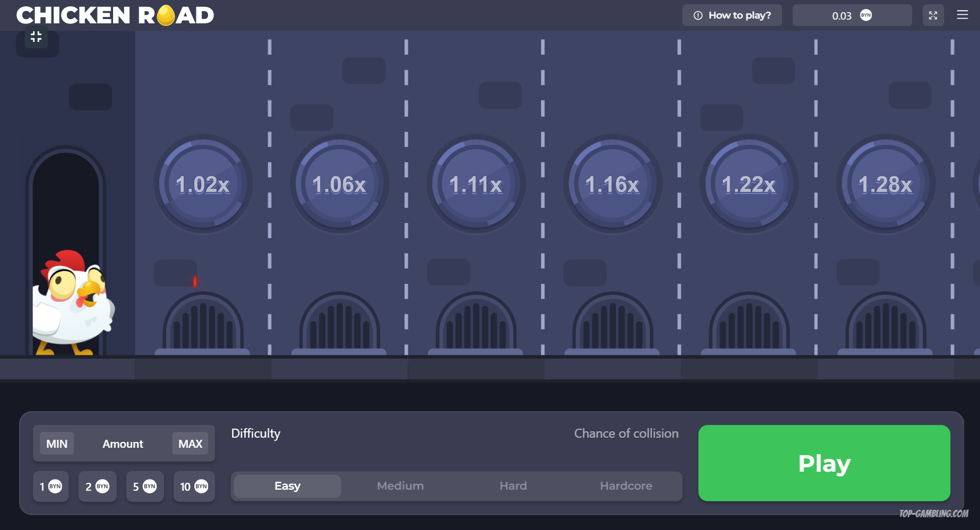Click the 1.06x multiplier manhole
This screenshot has height=530, width=980.
(339, 184)
